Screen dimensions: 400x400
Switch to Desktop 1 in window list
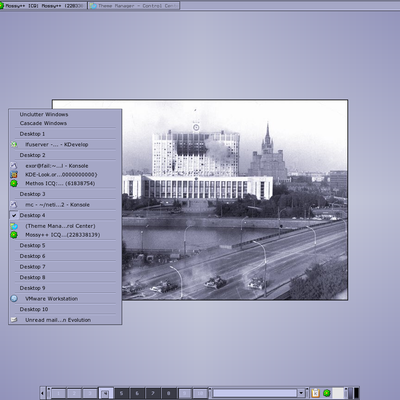tap(65, 134)
